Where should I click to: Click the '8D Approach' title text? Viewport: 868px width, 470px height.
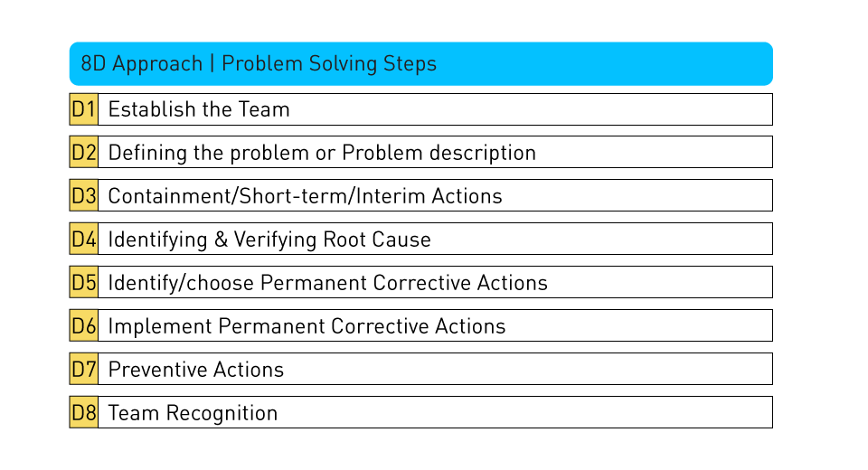(141, 64)
